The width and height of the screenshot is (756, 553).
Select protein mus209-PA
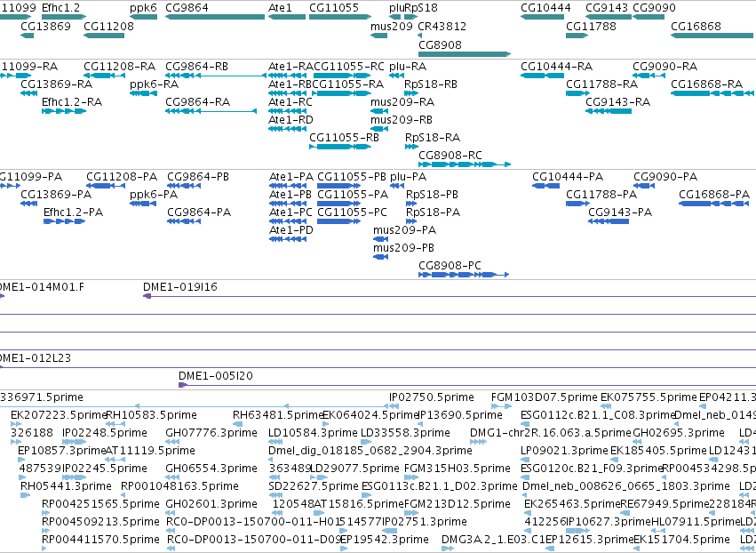pos(380,239)
